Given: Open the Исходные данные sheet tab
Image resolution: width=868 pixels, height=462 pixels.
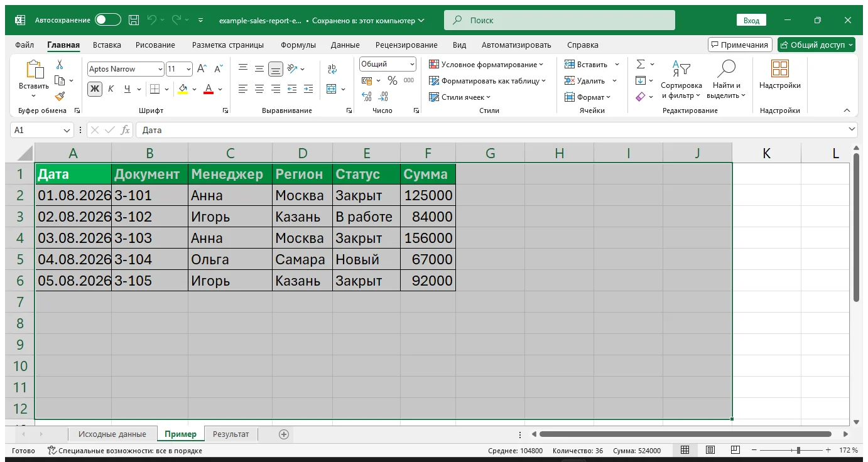Looking at the screenshot, I should click(x=112, y=434).
